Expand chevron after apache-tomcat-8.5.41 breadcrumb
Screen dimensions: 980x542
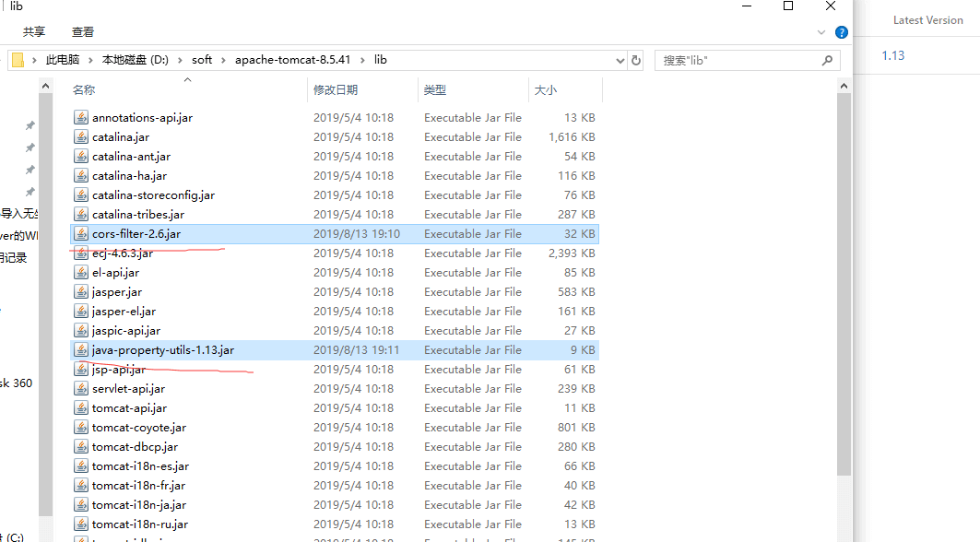click(362, 60)
